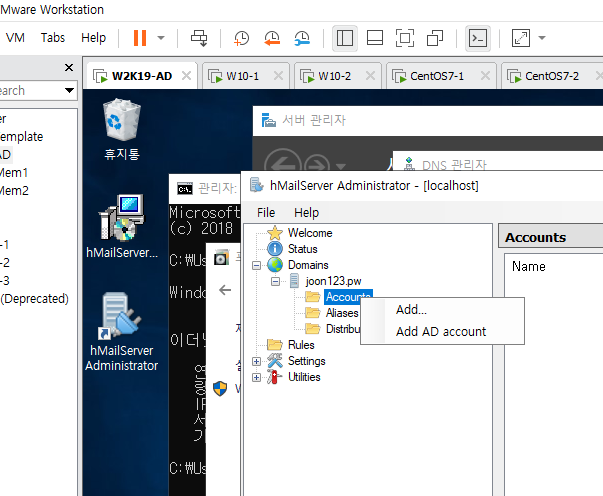Screen dimensions: 603x496
Task: Select the Rules node
Action: pos(301,345)
